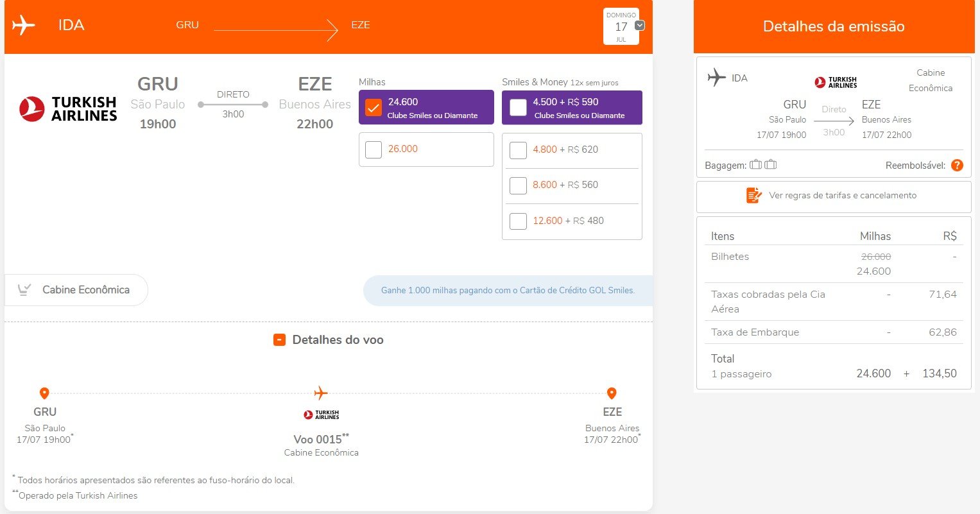Click the Taxa de Embarque row label
Screen dimensions: 980x514
755,332
